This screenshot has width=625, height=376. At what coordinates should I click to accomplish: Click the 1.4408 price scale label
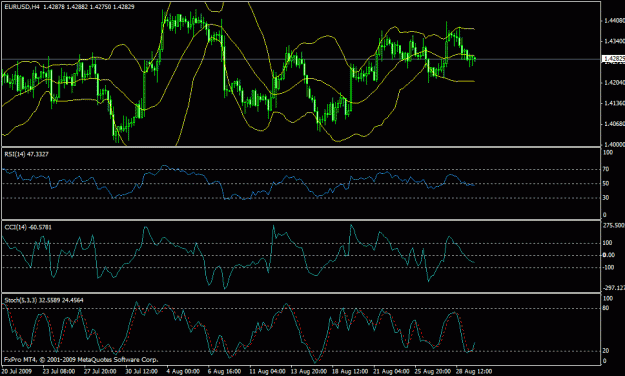pyautogui.click(x=614, y=20)
